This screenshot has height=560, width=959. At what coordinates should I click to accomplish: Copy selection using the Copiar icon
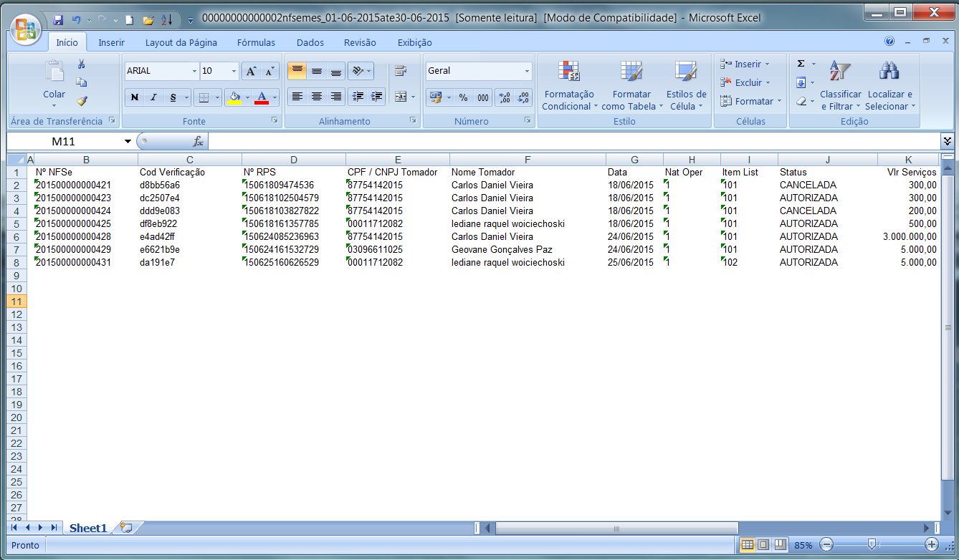point(82,82)
